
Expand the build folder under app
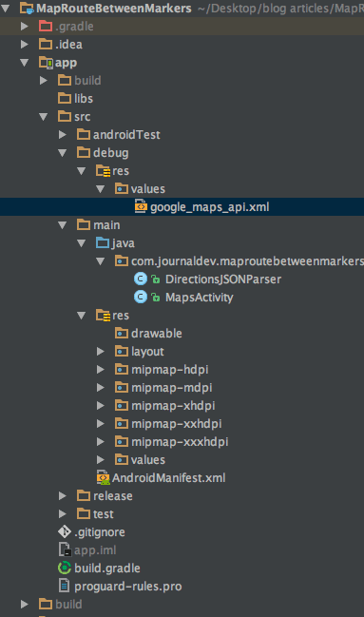tap(44, 80)
